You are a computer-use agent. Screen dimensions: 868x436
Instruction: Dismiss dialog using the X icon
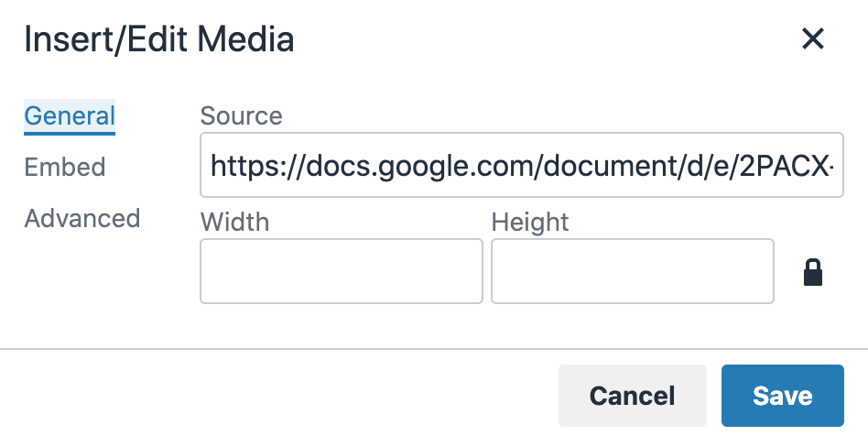tap(813, 38)
